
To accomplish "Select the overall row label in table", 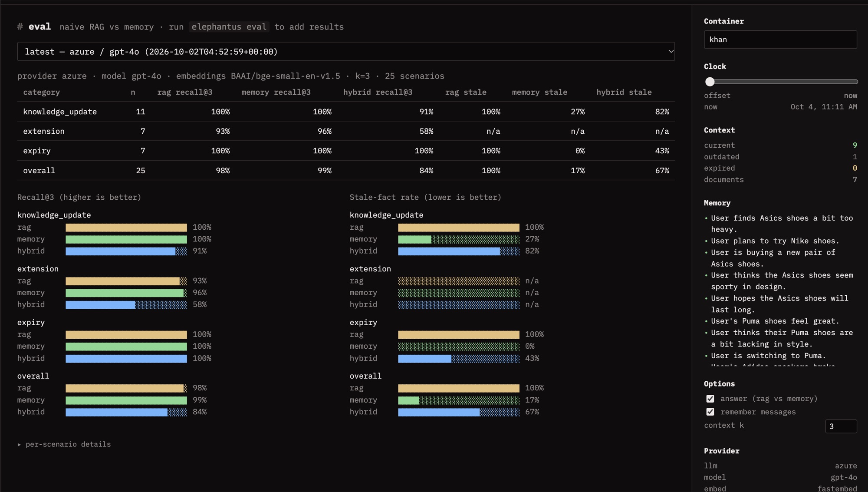I will point(39,171).
